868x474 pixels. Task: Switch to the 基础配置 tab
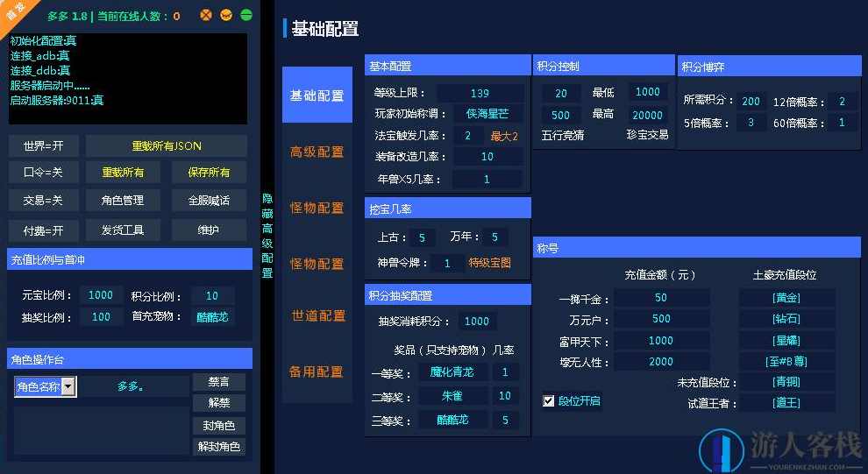[x=317, y=96]
